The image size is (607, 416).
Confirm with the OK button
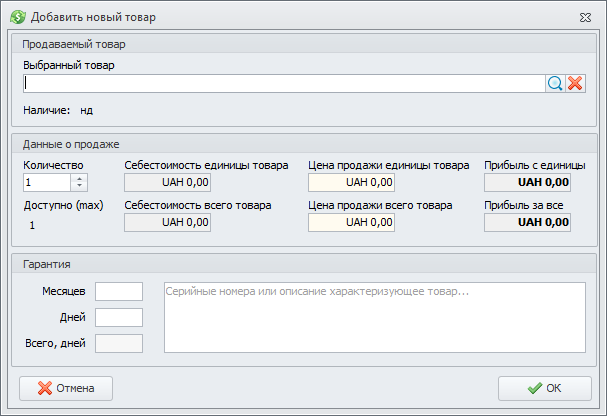544,388
